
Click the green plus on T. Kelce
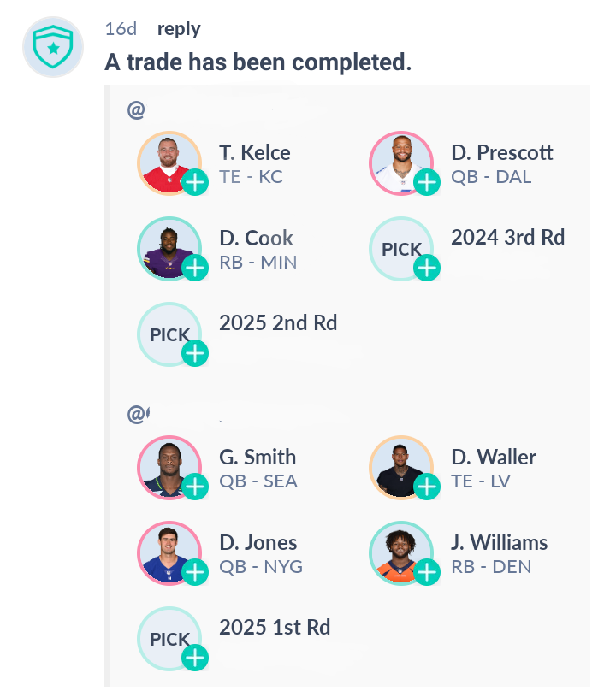click(195, 182)
